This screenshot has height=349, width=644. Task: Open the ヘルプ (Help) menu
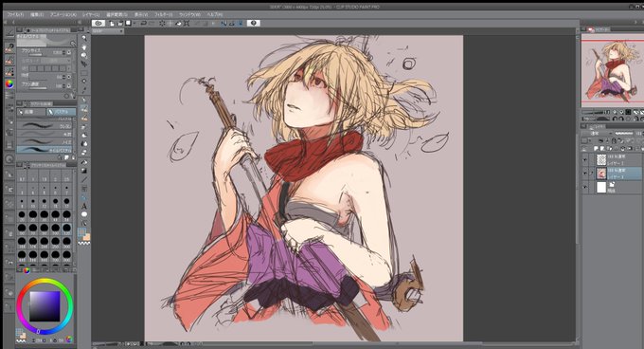click(x=214, y=14)
